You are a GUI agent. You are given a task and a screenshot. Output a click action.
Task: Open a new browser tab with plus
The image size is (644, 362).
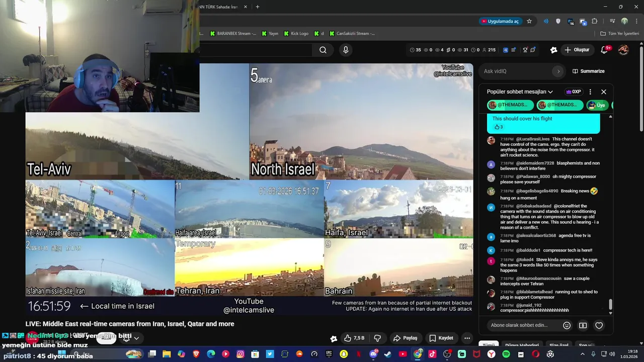tap(258, 7)
